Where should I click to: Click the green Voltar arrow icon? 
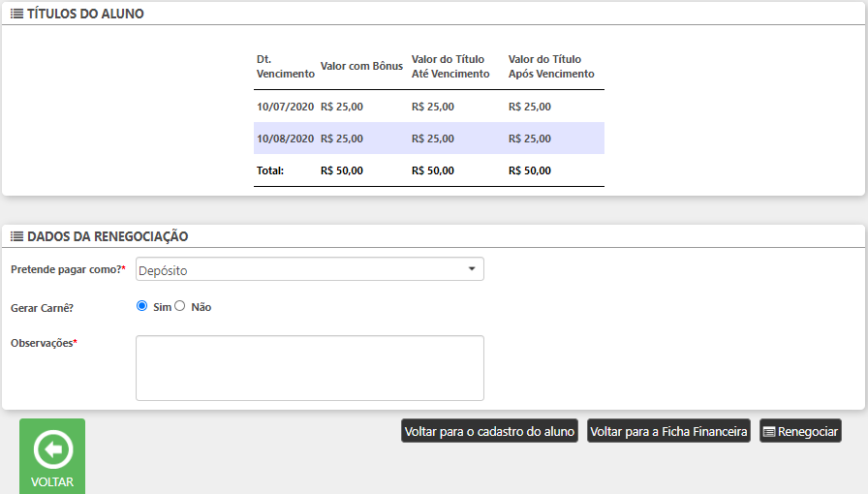pyautogui.click(x=52, y=449)
